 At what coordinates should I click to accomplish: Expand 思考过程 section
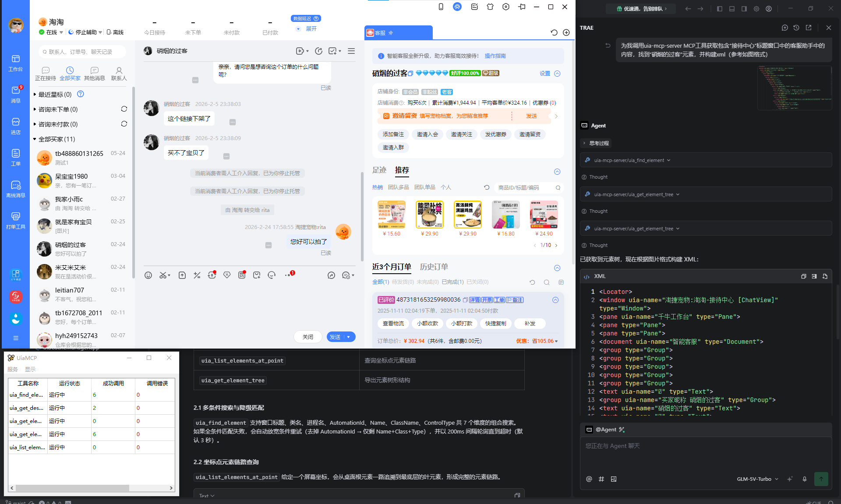coord(596,143)
